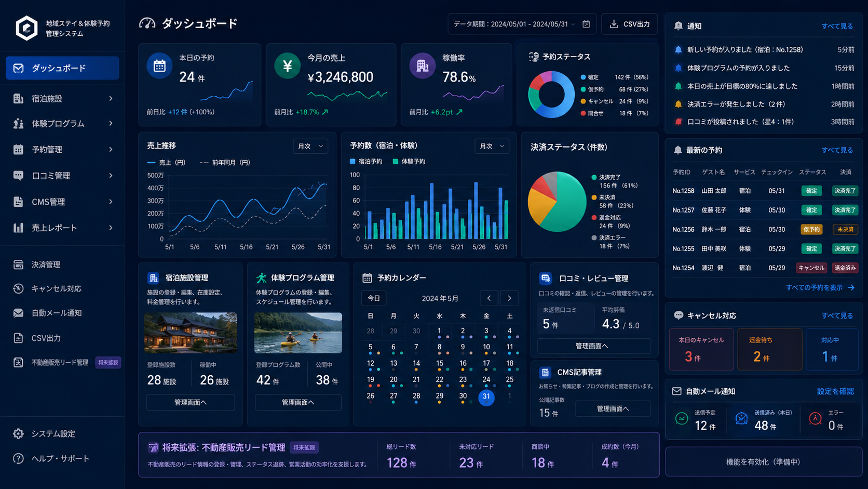Viewport: 868px width, 489px height.
Task: Click the 口コミ管理 speech bubble icon
Action: (x=18, y=176)
